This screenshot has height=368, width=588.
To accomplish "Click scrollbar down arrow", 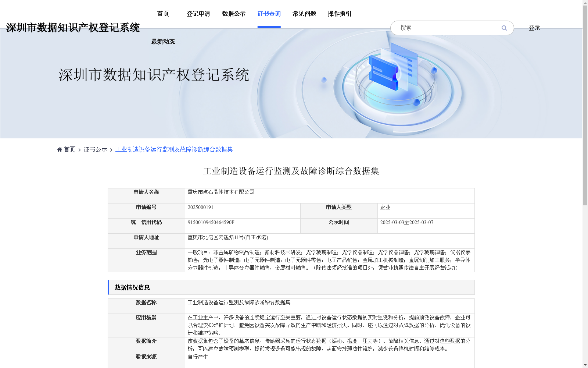I will pyautogui.click(x=585, y=365).
